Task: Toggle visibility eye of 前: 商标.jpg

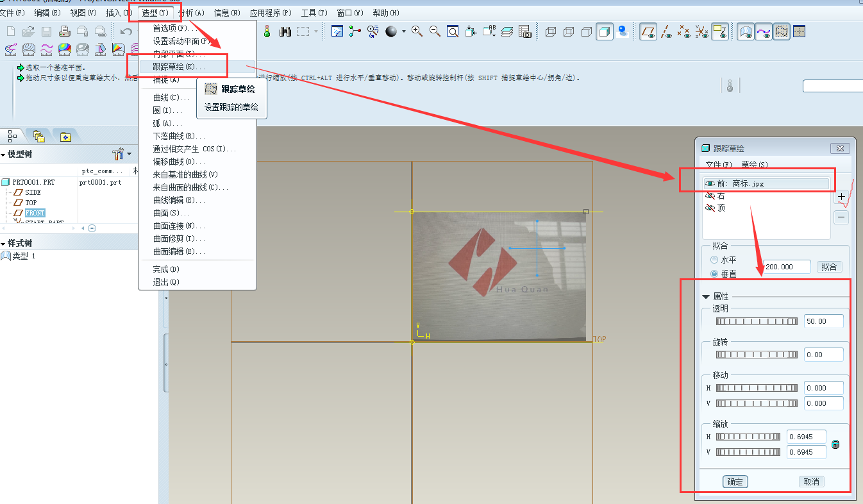Action: (x=710, y=183)
